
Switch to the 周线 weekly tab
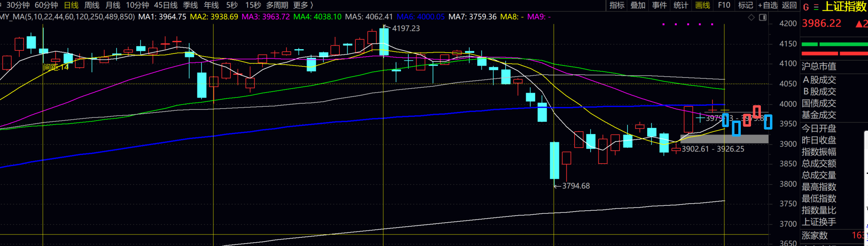click(92, 5)
